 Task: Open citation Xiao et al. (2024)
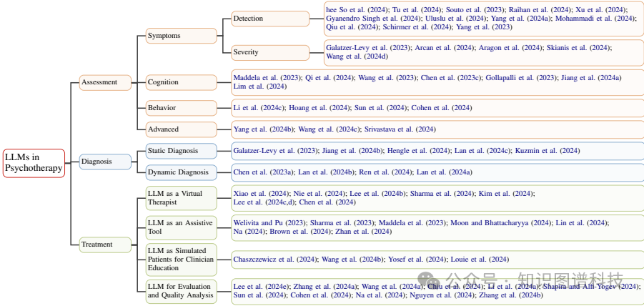[x=261, y=194]
